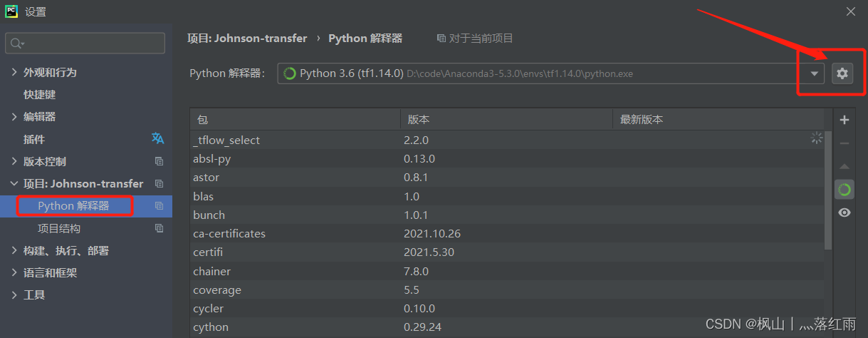Expand the 语言和框架 settings group

click(14, 272)
